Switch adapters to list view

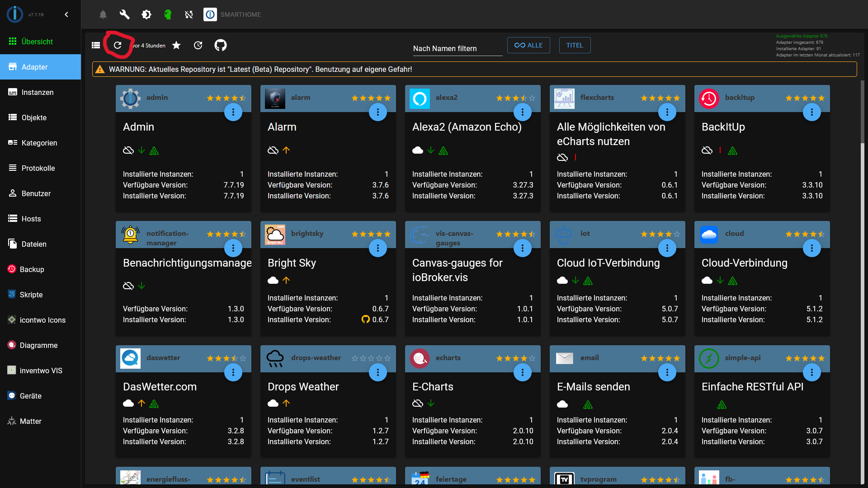click(x=95, y=45)
